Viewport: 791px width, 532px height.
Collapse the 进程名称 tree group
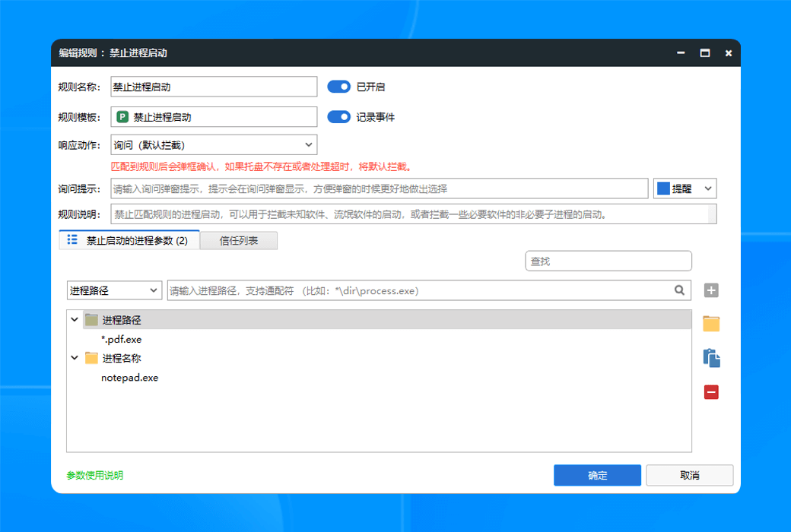[75, 358]
